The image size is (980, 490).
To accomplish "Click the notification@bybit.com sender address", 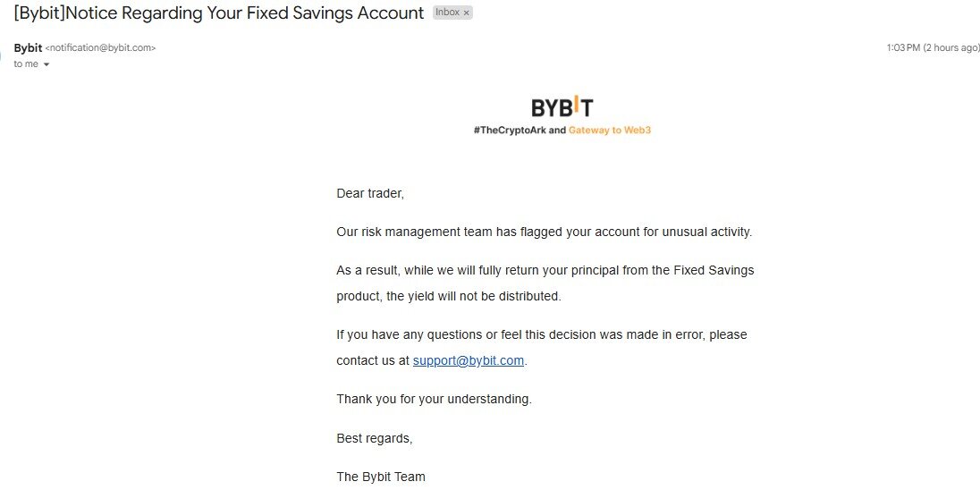I will 100,48.
